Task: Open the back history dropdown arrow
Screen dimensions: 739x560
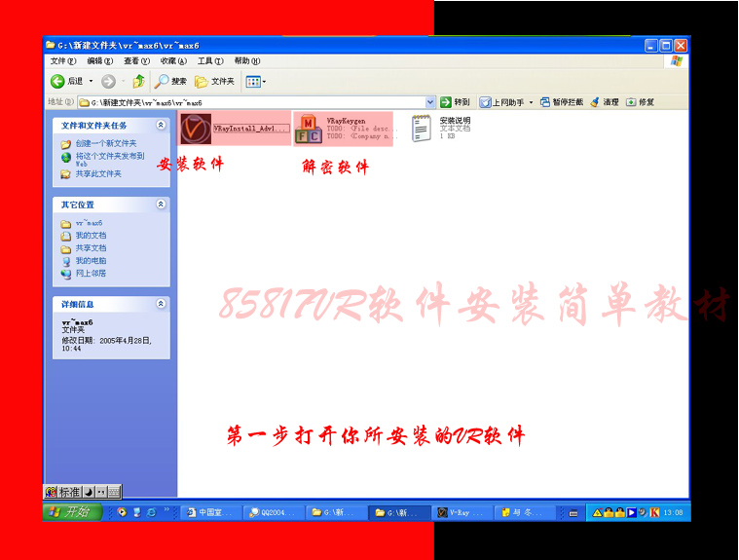Action: pos(91,82)
